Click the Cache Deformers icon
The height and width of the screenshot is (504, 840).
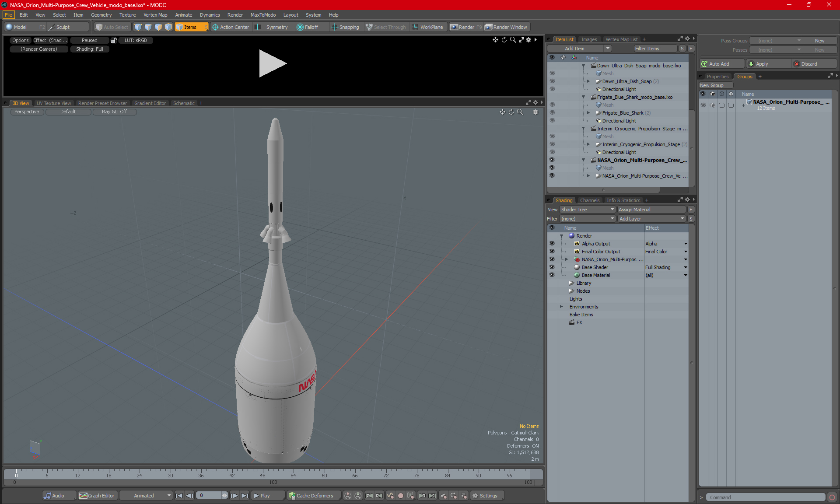292,496
